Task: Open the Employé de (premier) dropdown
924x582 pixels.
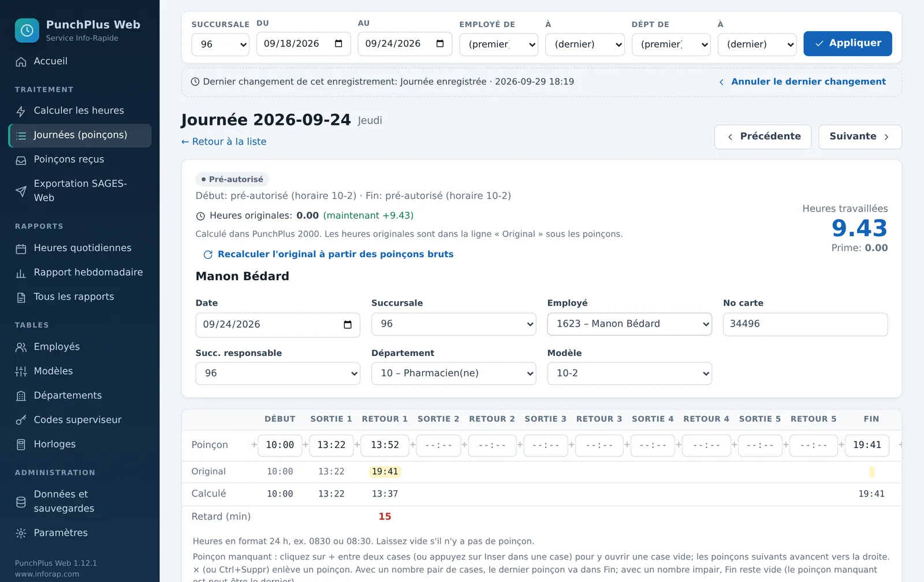Action: pos(498,45)
